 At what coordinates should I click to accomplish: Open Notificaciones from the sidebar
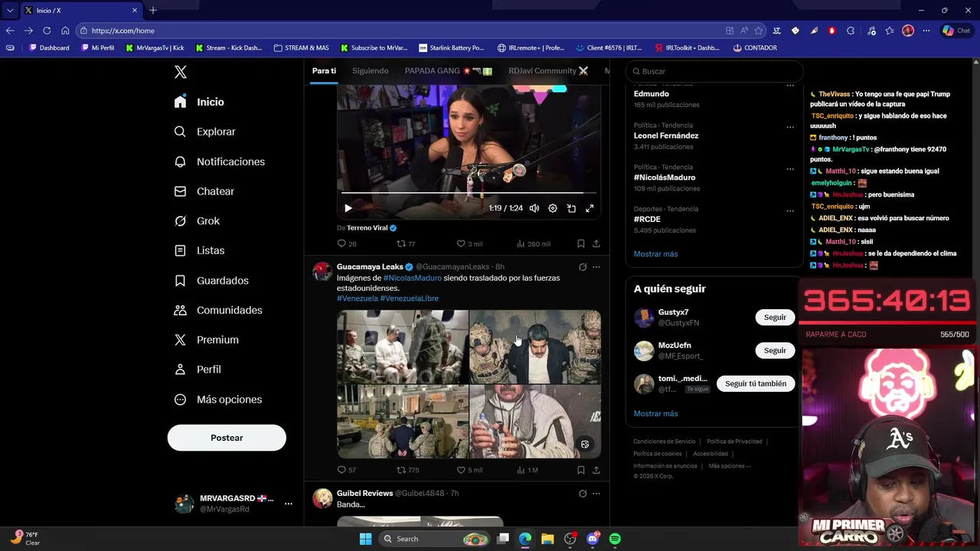(x=220, y=161)
